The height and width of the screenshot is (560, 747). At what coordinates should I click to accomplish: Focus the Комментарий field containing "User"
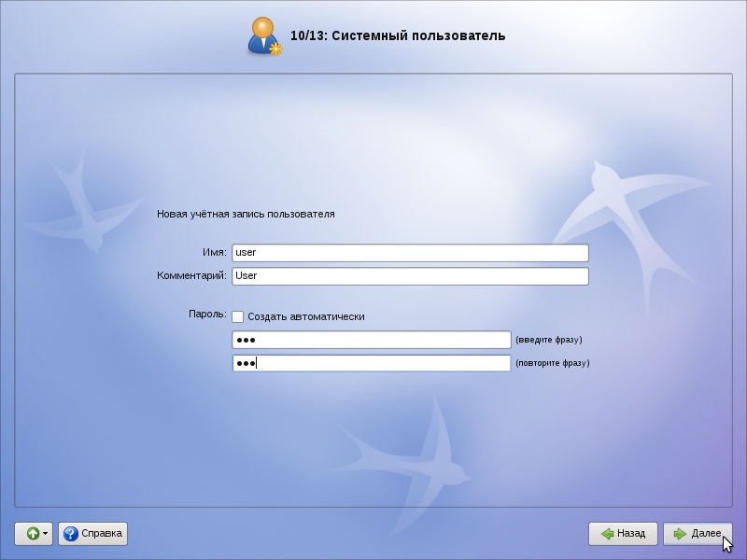[410, 276]
